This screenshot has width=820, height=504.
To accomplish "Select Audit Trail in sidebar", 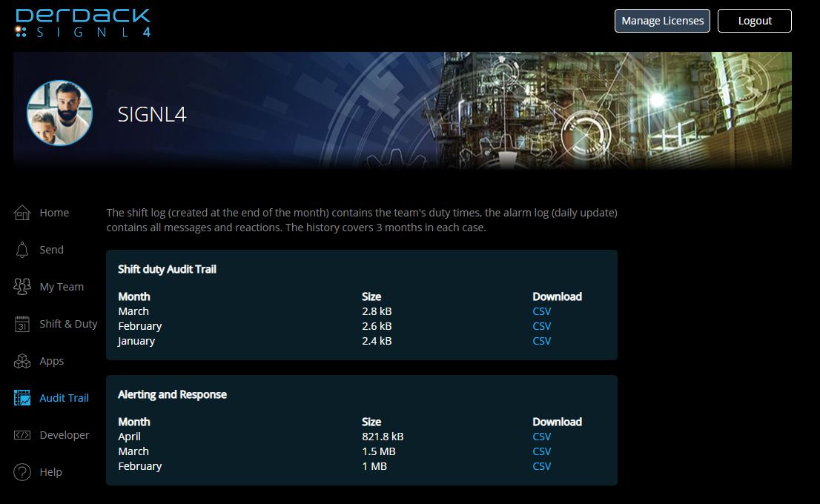I will click(65, 398).
